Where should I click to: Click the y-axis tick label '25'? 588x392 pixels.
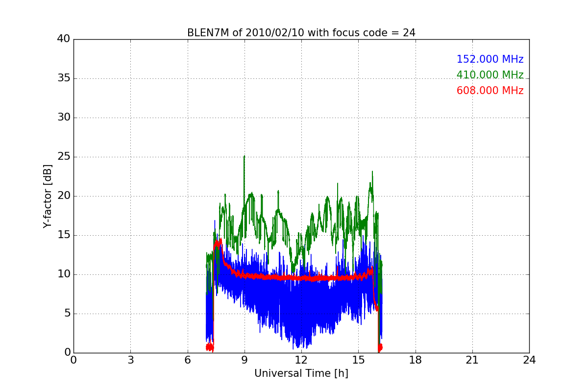click(x=64, y=157)
